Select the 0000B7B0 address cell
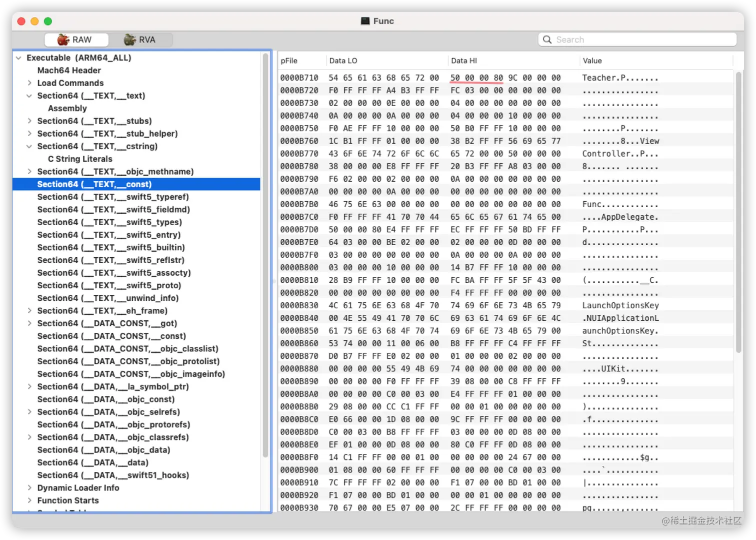This screenshot has height=540, width=756. (x=299, y=204)
